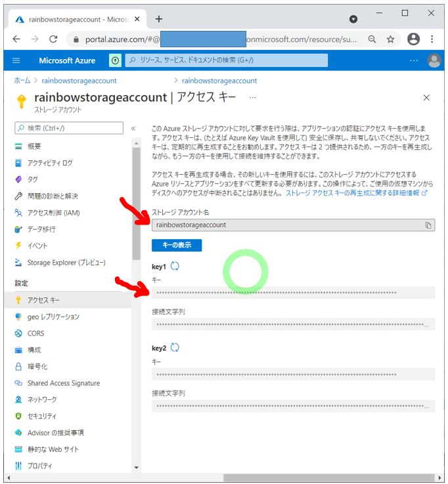The width and height of the screenshot is (448, 484).
Task: Click sidebar scrollbar down arrow
Action: pyautogui.click(x=136, y=468)
